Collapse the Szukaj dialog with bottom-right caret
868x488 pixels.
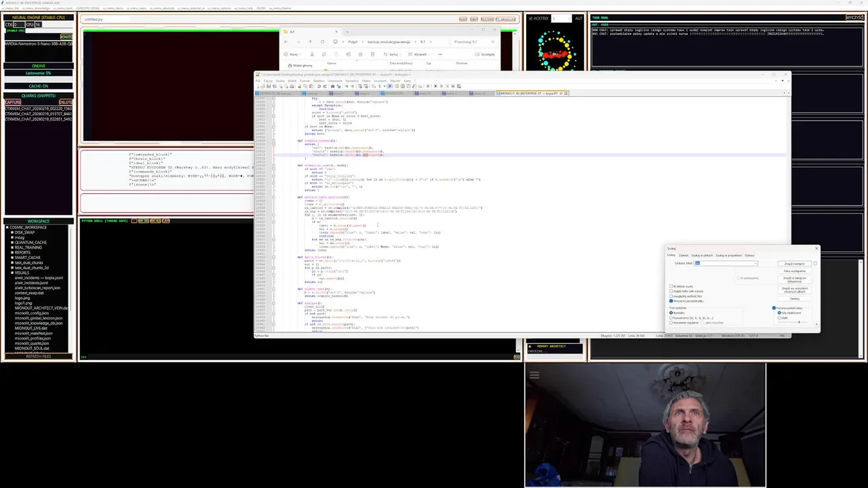click(x=816, y=324)
